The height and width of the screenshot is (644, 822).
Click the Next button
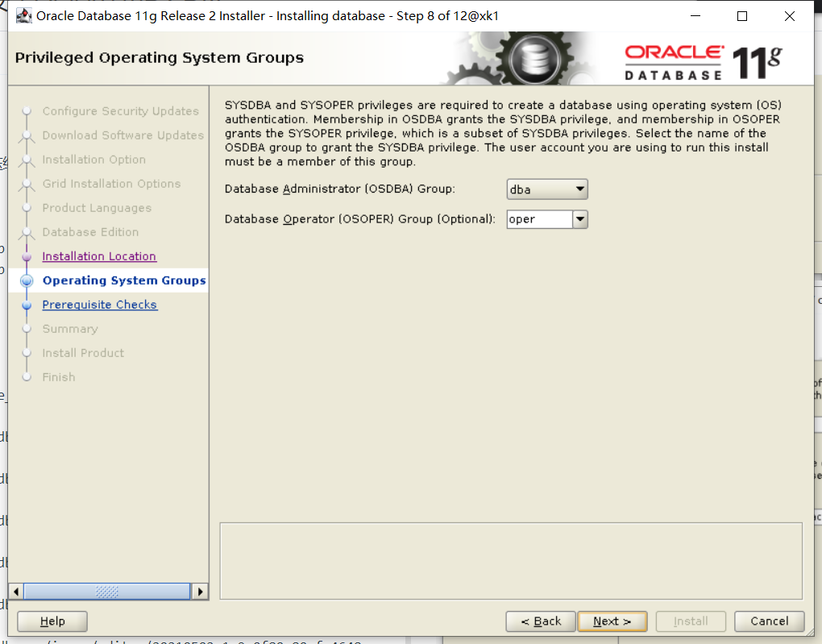click(612, 621)
